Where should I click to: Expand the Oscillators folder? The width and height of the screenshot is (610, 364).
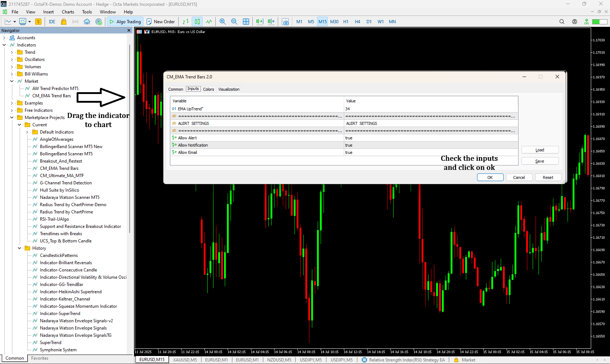click(12, 60)
